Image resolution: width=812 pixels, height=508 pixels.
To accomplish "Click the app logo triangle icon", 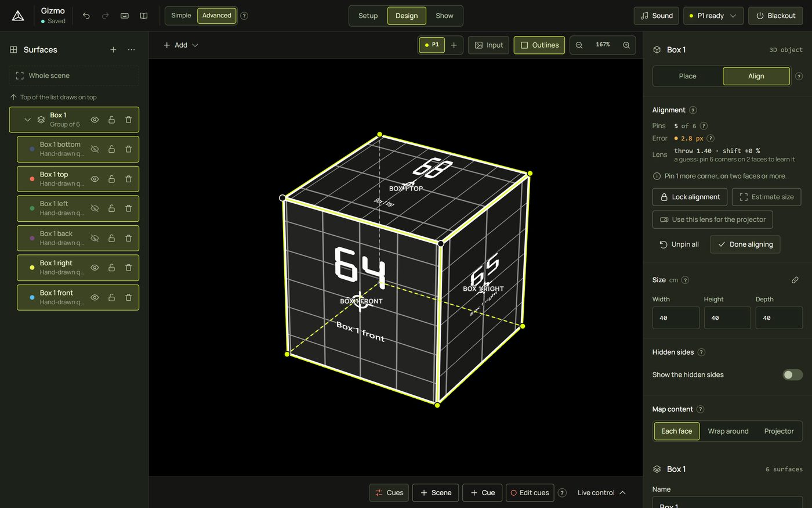I will point(18,16).
